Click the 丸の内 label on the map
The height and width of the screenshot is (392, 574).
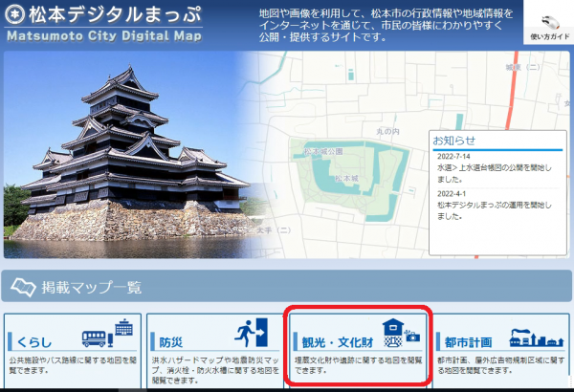click(387, 130)
